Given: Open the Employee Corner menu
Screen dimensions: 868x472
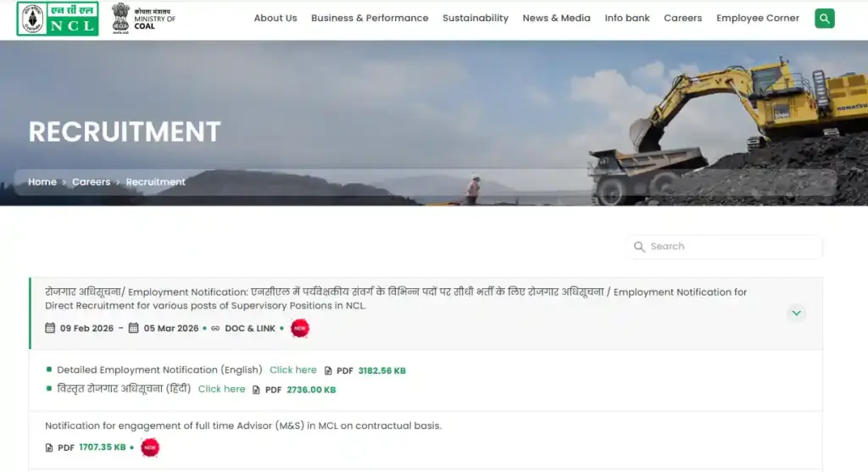Looking at the screenshot, I should pyautogui.click(x=757, y=18).
